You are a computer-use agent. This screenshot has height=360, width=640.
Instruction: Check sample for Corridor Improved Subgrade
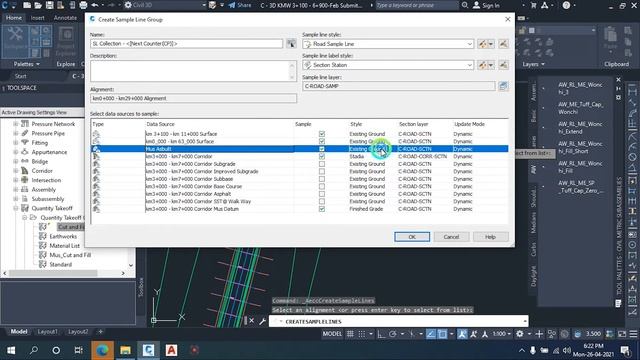pos(322,171)
